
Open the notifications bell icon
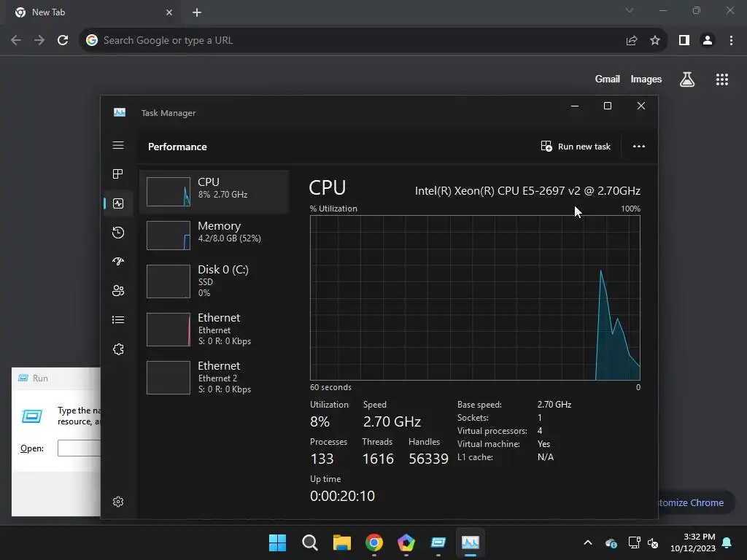pyautogui.click(x=727, y=542)
